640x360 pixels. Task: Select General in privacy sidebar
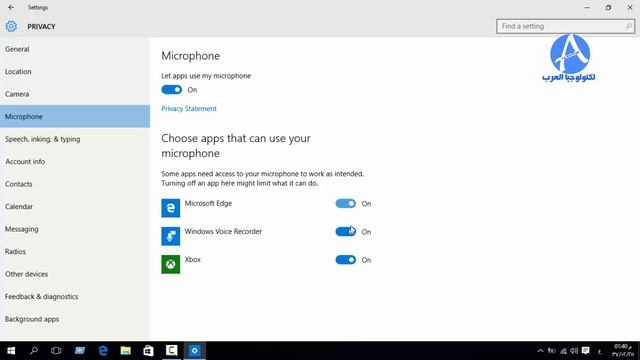coord(75,49)
